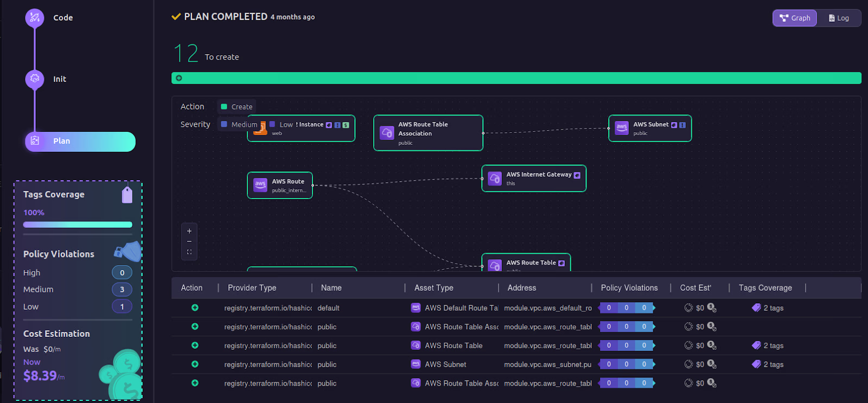Select the Plan pipeline step
The image size is (868, 403).
(80, 141)
